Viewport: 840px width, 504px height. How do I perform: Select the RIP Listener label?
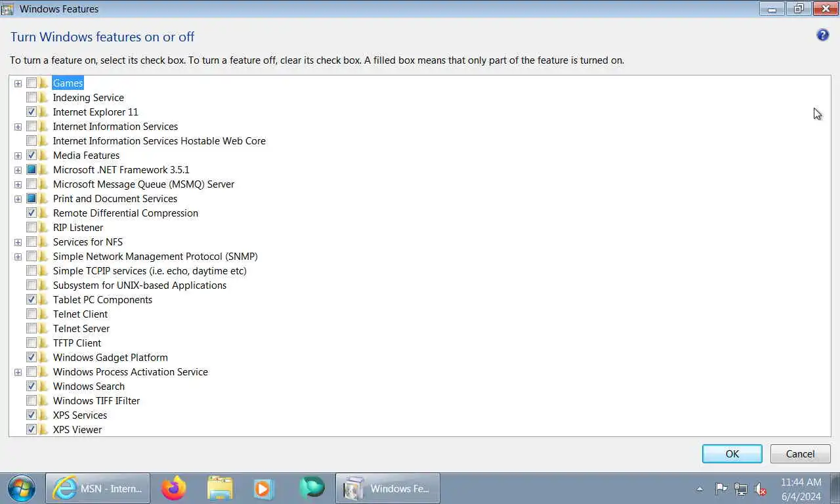(x=78, y=228)
